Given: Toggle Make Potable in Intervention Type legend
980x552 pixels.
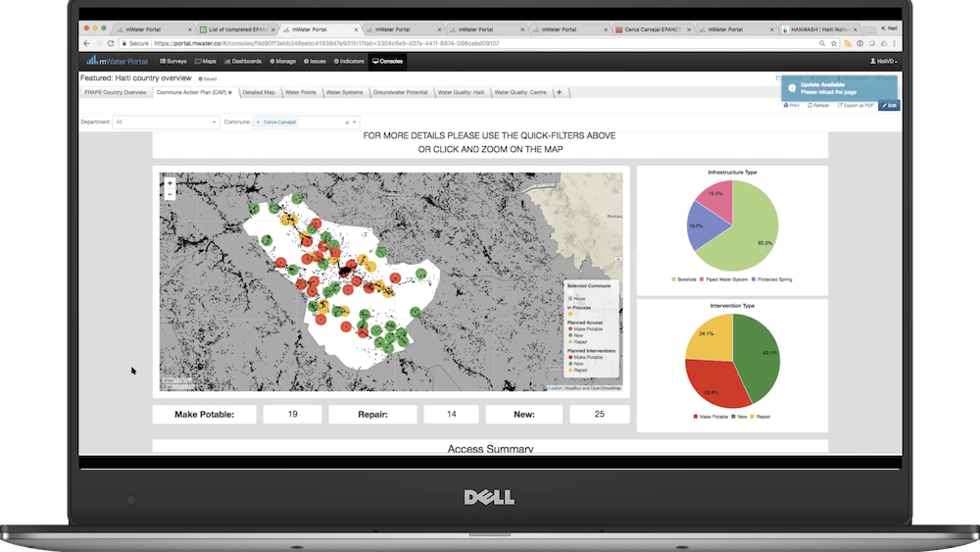Looking at the screenshot, I should pyautogui.click(x=710, y=417).
